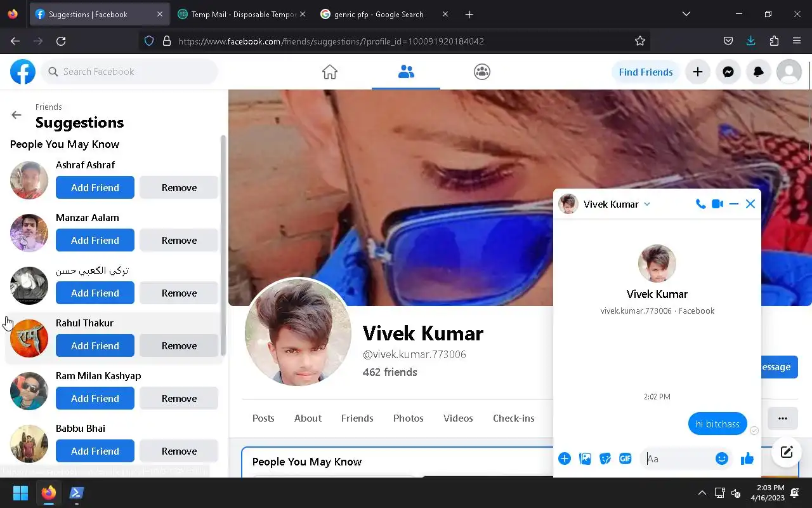The width and height of the screenshot is (812, 508).
Task: Select the Friends tab icon
Action: (406, 72)
